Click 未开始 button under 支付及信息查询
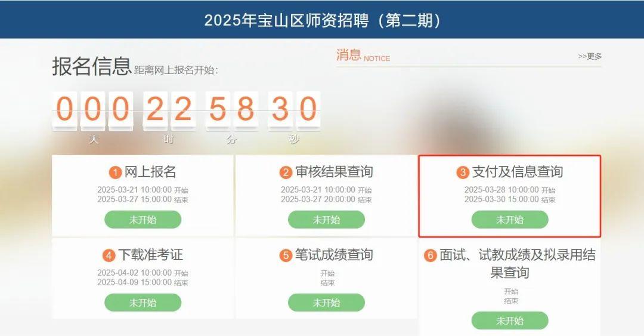This screenshot has height=336, width=644. pos(510,220)
